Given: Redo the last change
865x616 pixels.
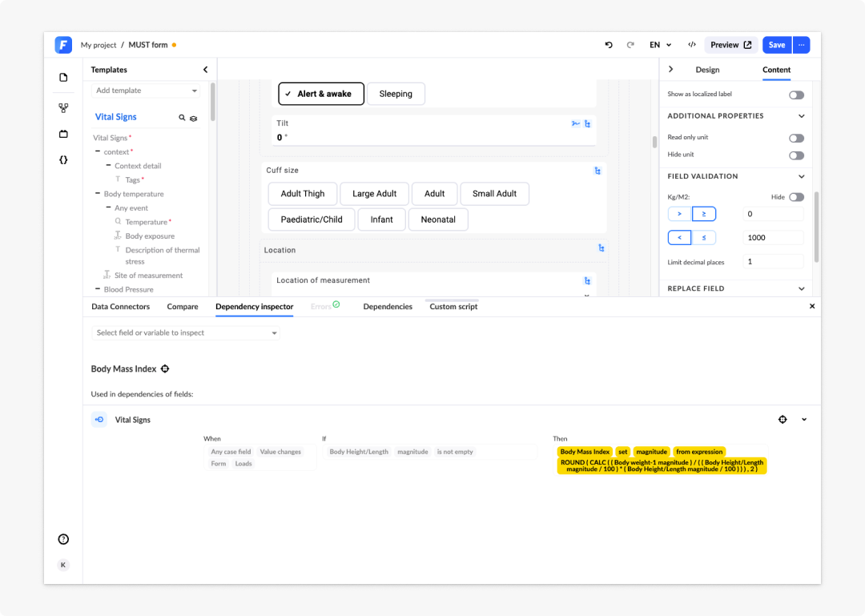Looking at the screenshot, I should coord(630,45).
